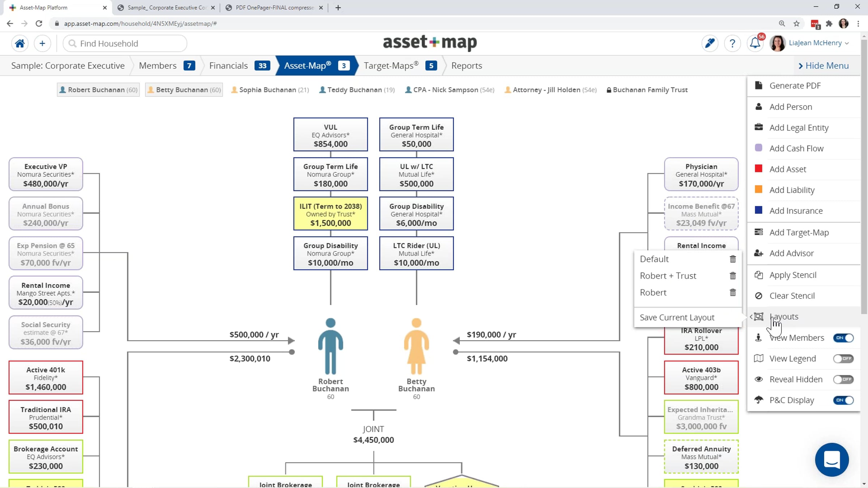Screen dimensions: 868x488
Task: Turn off the P&C Display switch
Action: pos(843,400)
